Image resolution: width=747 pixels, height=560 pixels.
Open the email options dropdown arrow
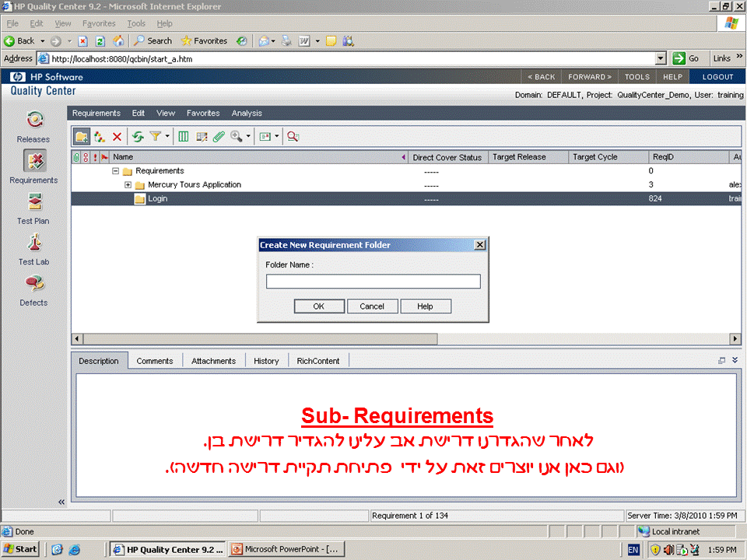pyautogui.click(x=277, y=137)
